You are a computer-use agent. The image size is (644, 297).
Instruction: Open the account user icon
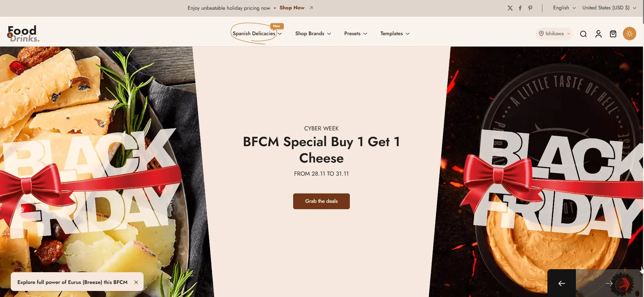(x=598, y=34)
